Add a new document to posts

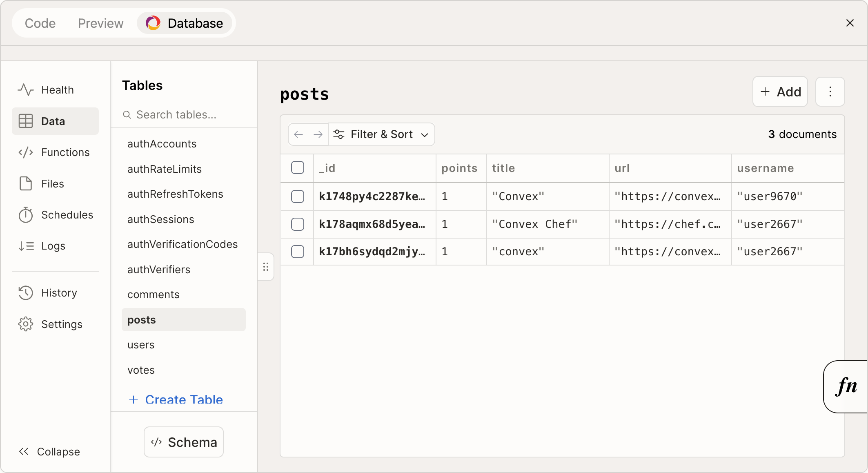[780, 91]
